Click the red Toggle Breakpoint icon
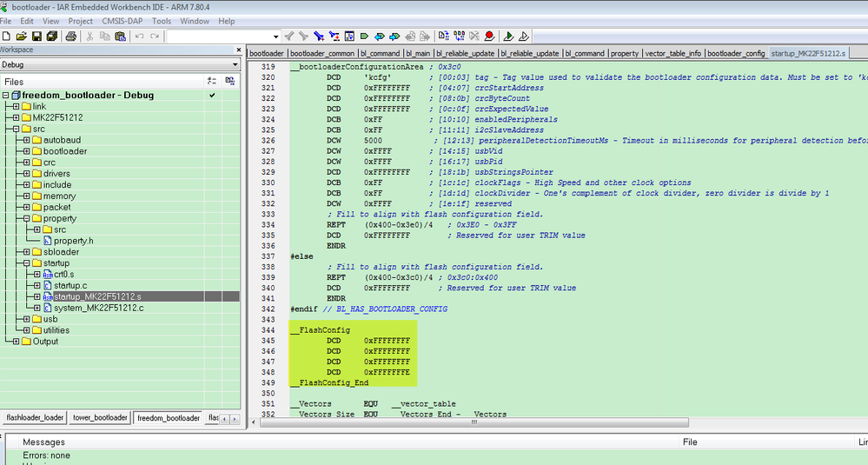The width and height of the screenshot is (868, 465). [x=489, y=37]
